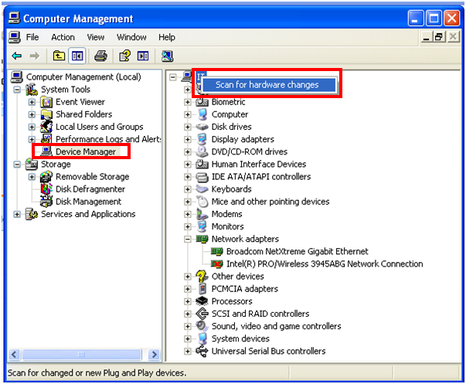The image size is (466, 384).
Task: Open the Action menu
Action: point(63,37)
